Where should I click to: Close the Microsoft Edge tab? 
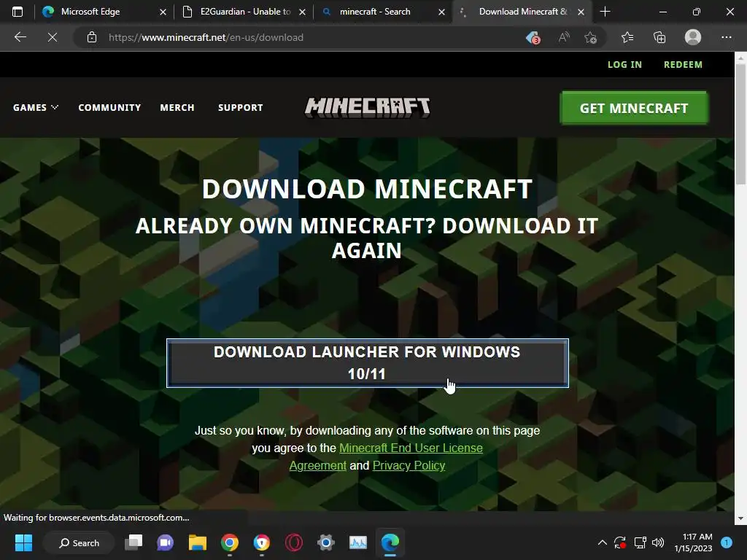tap(163, 12)
